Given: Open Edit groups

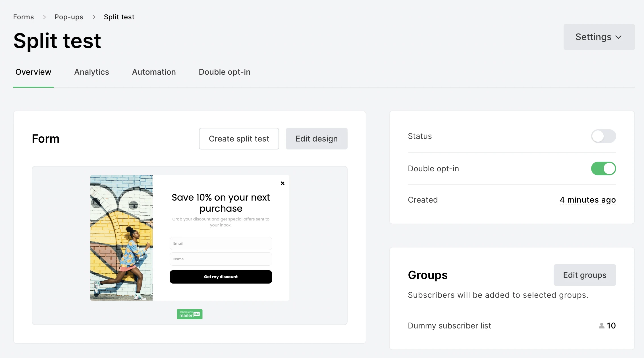Looking at the screenshot, I should pos(585,275).
